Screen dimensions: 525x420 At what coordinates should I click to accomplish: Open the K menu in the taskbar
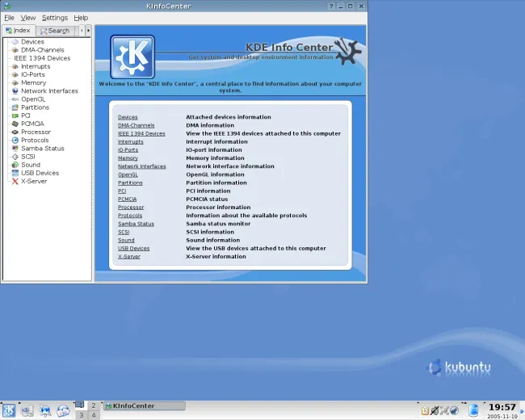pos(9,410)
